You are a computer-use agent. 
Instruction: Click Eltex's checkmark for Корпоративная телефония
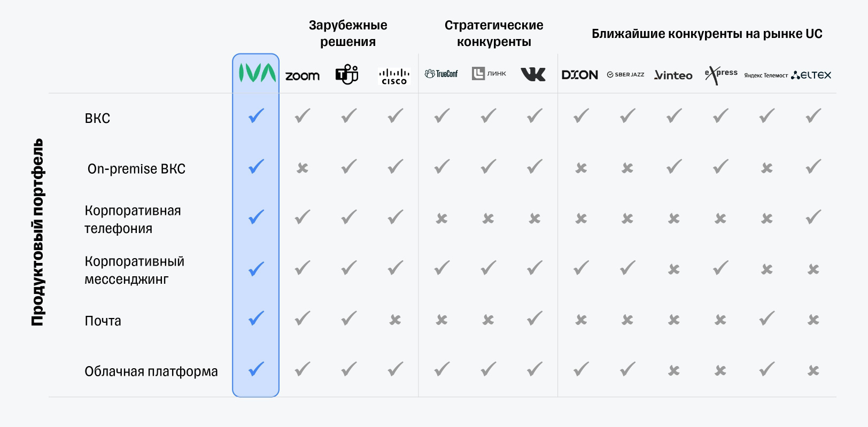pos(813,217)
